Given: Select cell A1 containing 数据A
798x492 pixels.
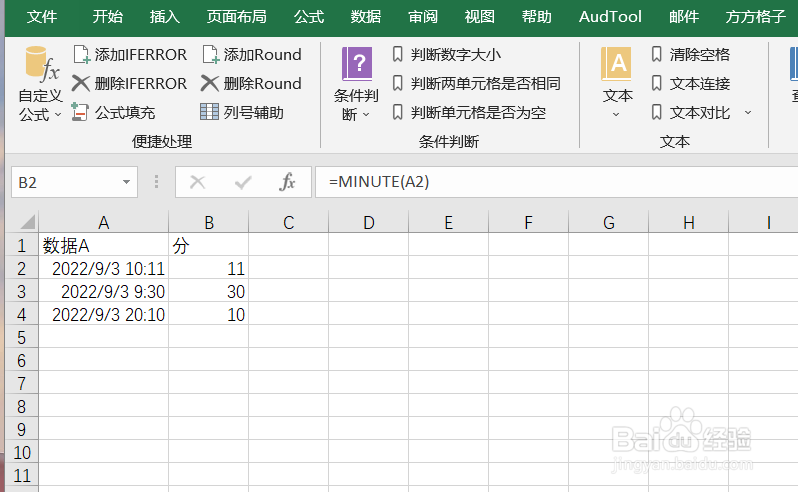Looking at the screenshot, I should 104,245.
